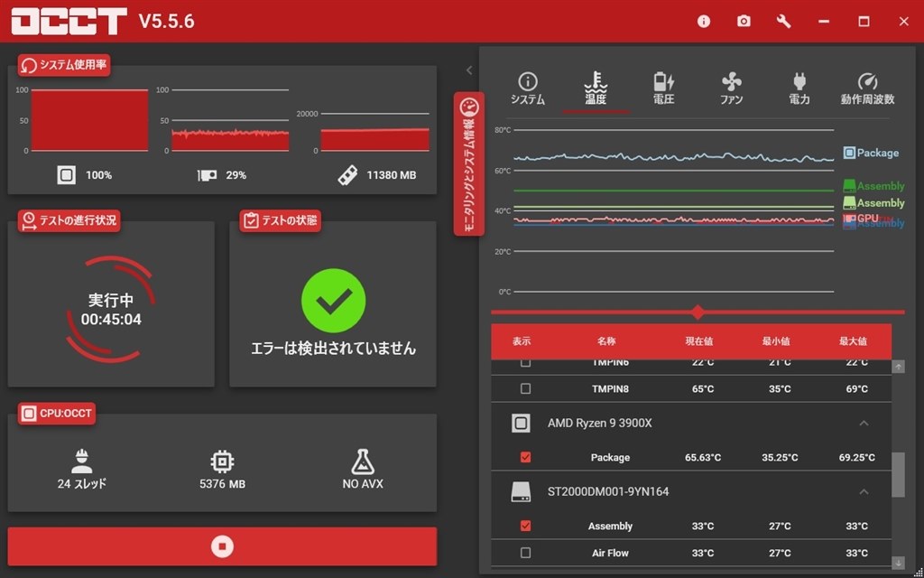
Task: Open the ファン fan tab
Action: [731, 89]
